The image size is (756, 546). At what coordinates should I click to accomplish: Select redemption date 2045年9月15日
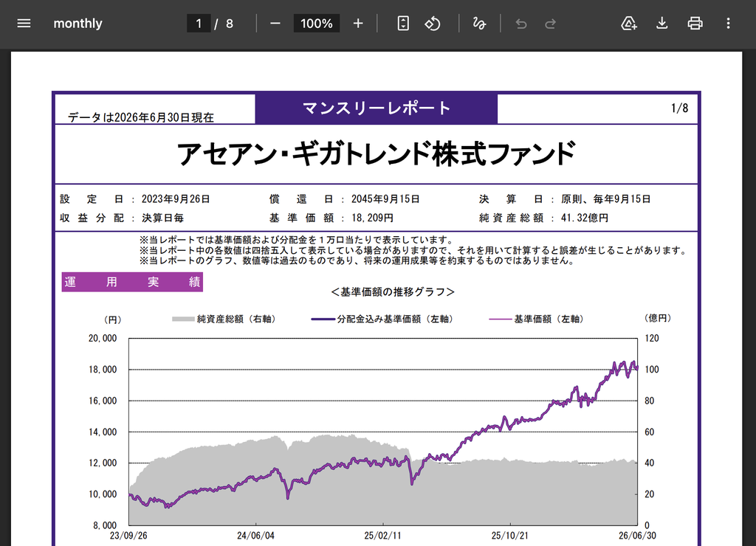(x=385, y=199)
